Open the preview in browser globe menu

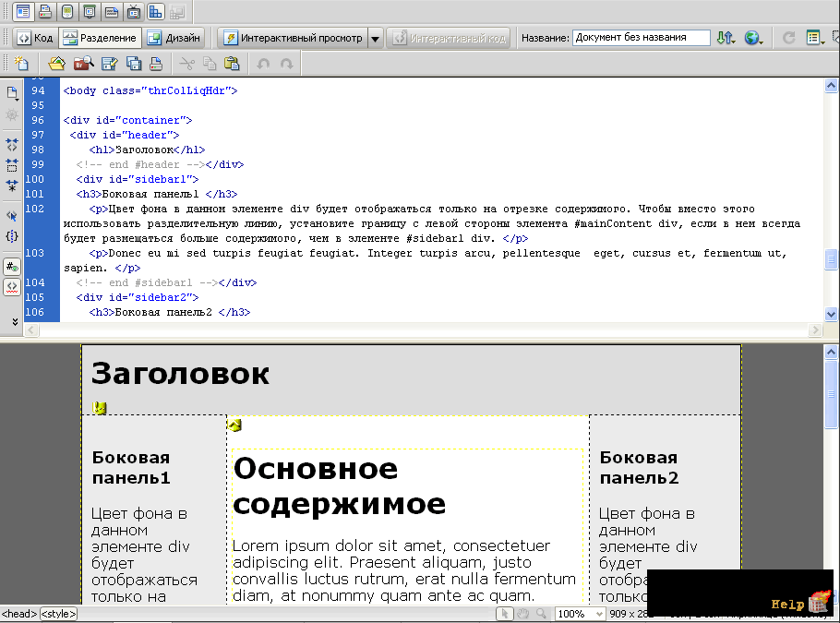[754, 38]
